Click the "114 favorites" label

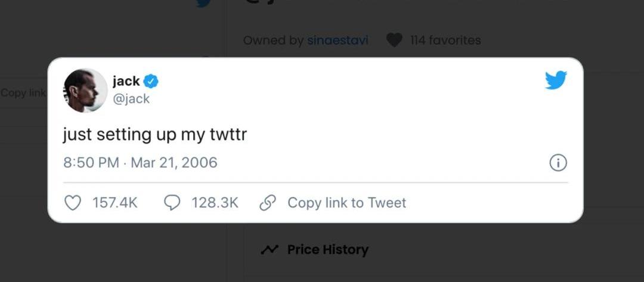coord(445,41)
